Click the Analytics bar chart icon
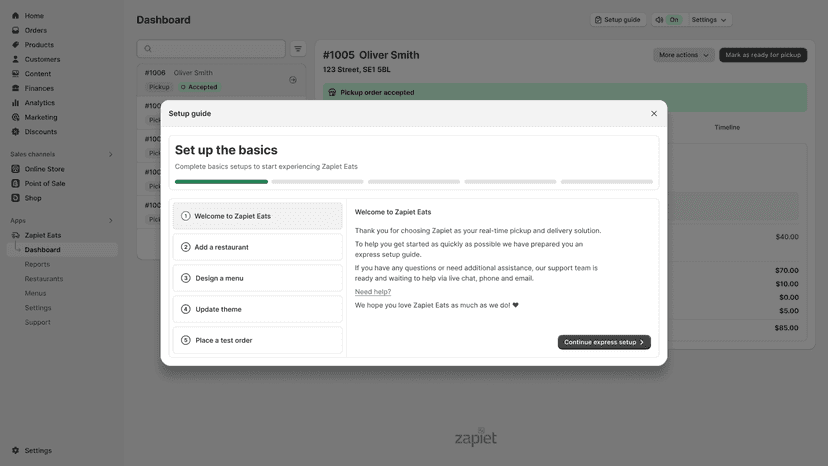828x466 pixels. [x=15, y=103]
